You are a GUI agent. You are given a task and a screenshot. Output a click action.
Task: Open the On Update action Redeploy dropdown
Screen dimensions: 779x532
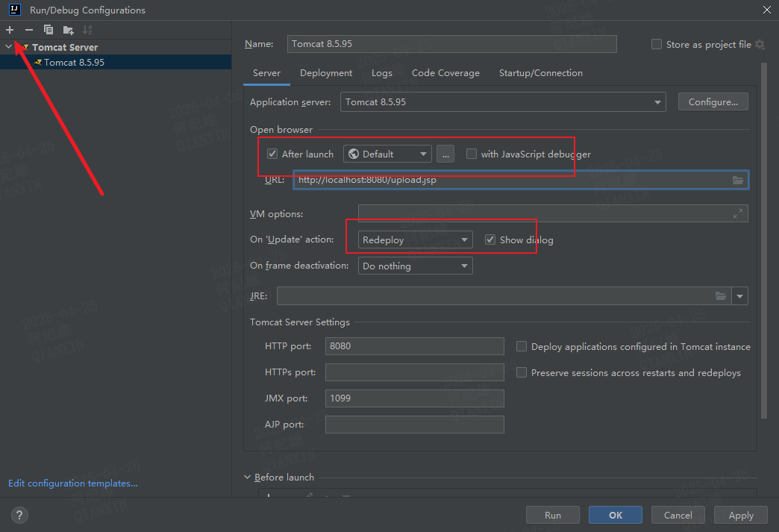click(x=416, y=240)
